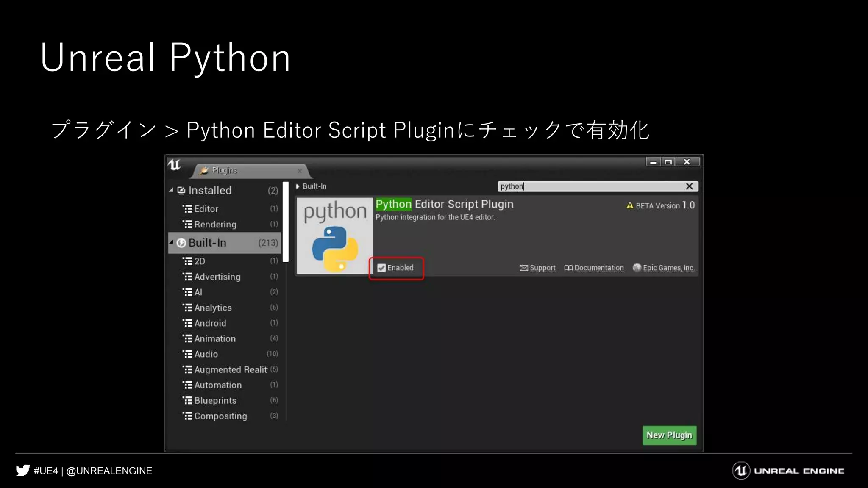This screenshot has height=488, width=868.
Task: Open the Documentation link
Action: pyautogui.click(x=599, y=268)
